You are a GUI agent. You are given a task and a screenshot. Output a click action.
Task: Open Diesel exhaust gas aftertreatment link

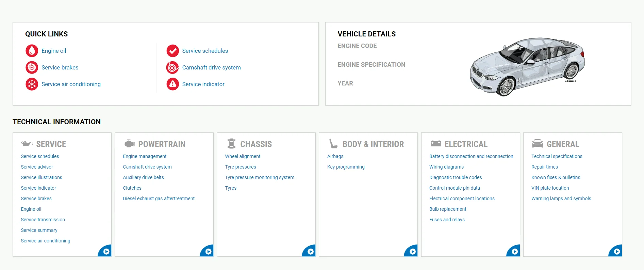[159, 198]
